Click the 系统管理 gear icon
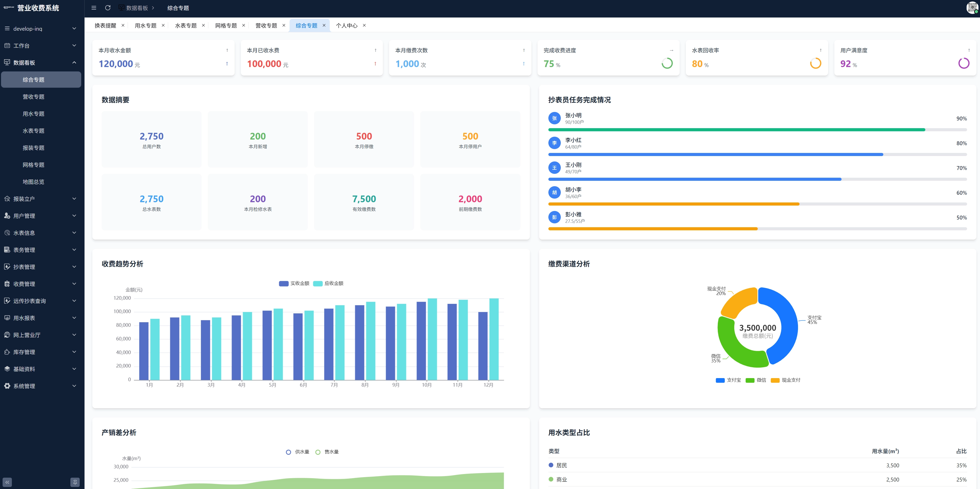Image resolution: width=980 pixels, height=489 pixels. (x=7, y=386)
